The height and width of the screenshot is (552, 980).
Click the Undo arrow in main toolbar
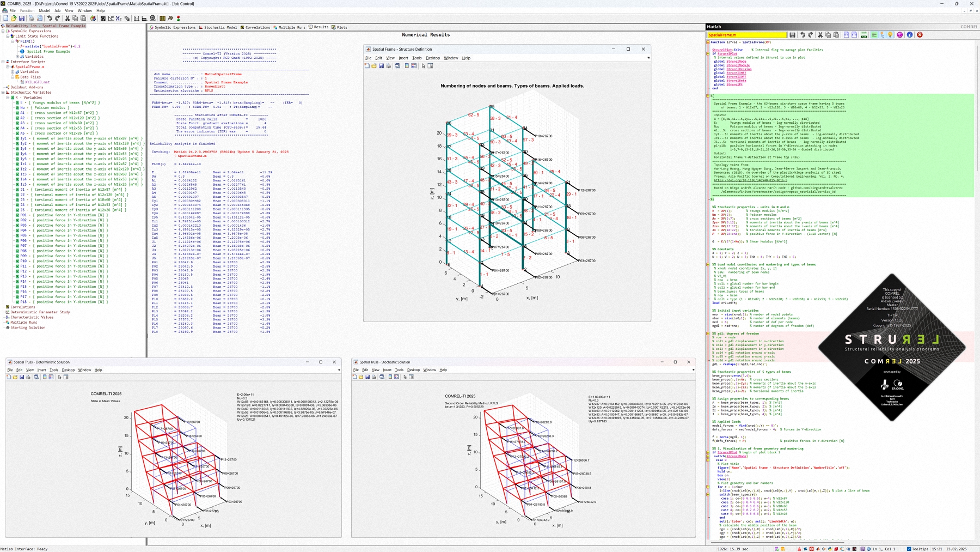(x=50, y=18)
